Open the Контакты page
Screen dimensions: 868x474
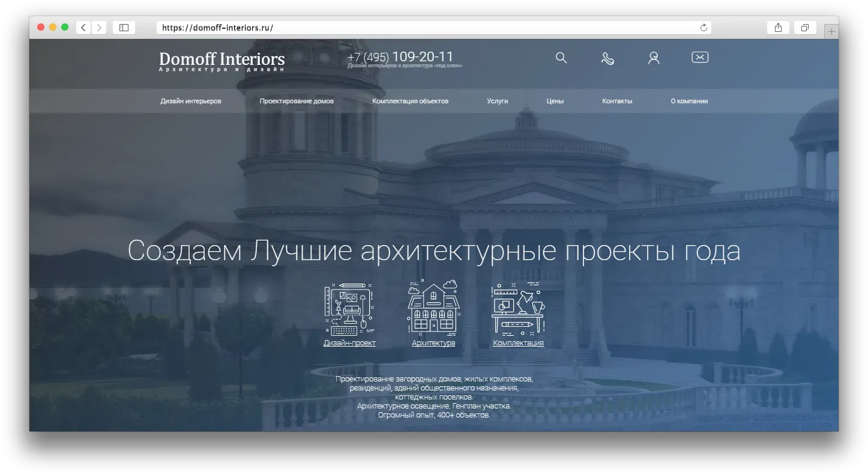point(617,101)
